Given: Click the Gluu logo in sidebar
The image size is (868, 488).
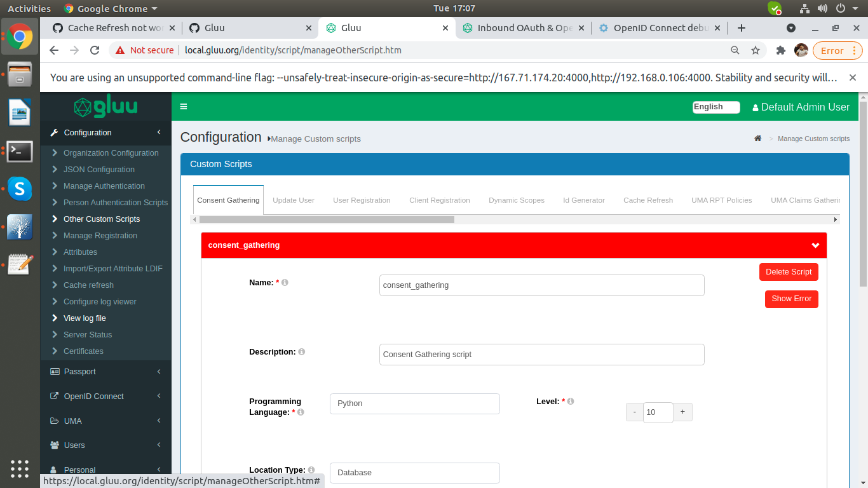Looking at the screenshot, I should 105,107.
